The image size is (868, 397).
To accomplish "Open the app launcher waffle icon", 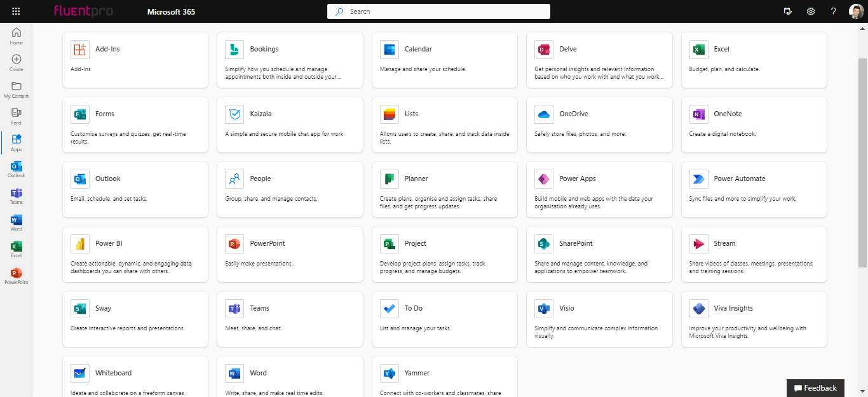I will coord(16,11).
